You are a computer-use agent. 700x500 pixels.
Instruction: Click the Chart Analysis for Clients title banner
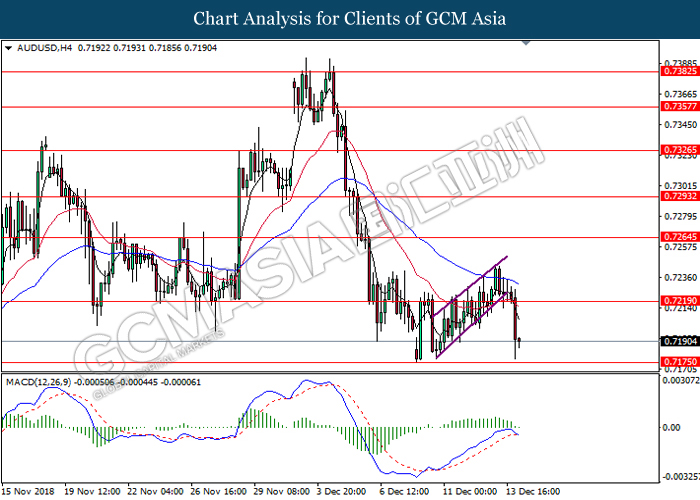[x=350, y=19]
